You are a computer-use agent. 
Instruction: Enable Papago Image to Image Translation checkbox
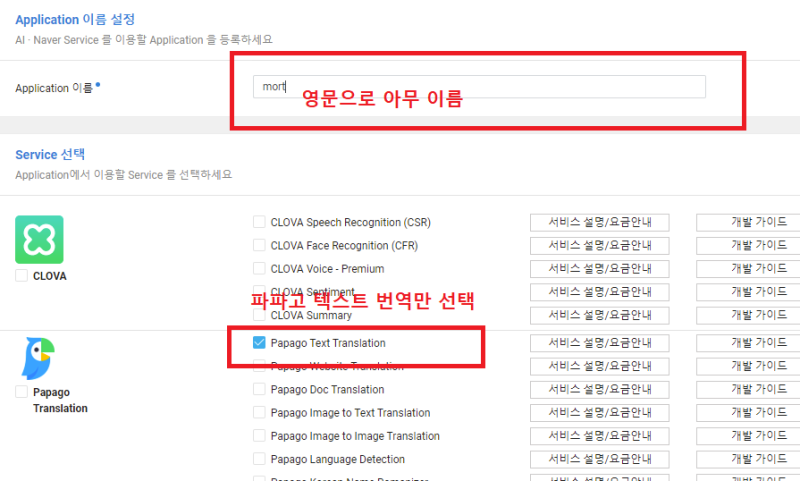(259, 436)
